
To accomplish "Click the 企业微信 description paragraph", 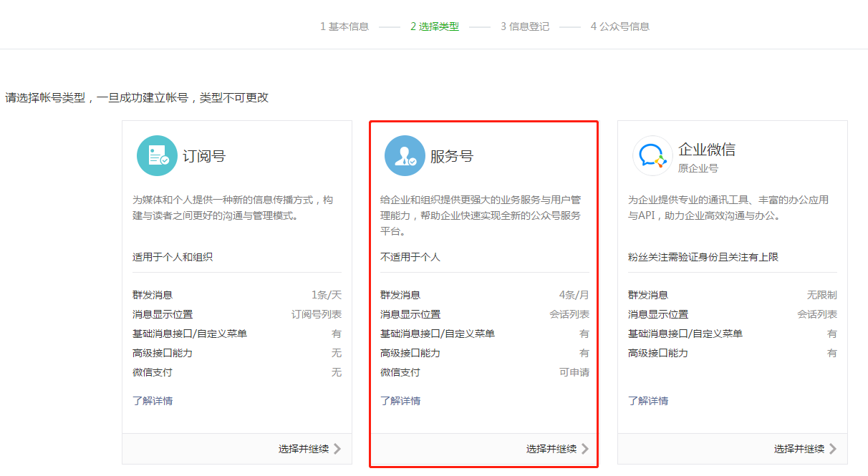I will click(x=729, y=208).
